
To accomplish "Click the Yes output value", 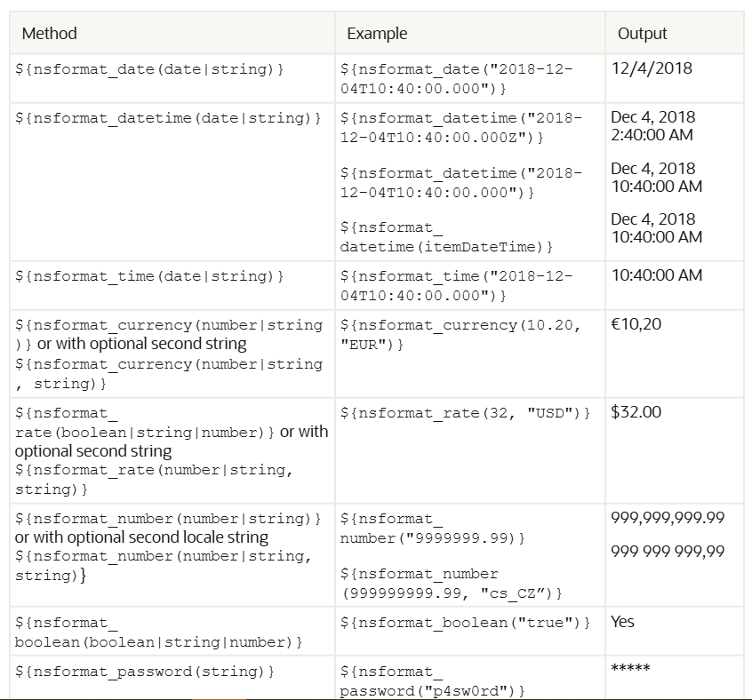I will tap(623, 622).
